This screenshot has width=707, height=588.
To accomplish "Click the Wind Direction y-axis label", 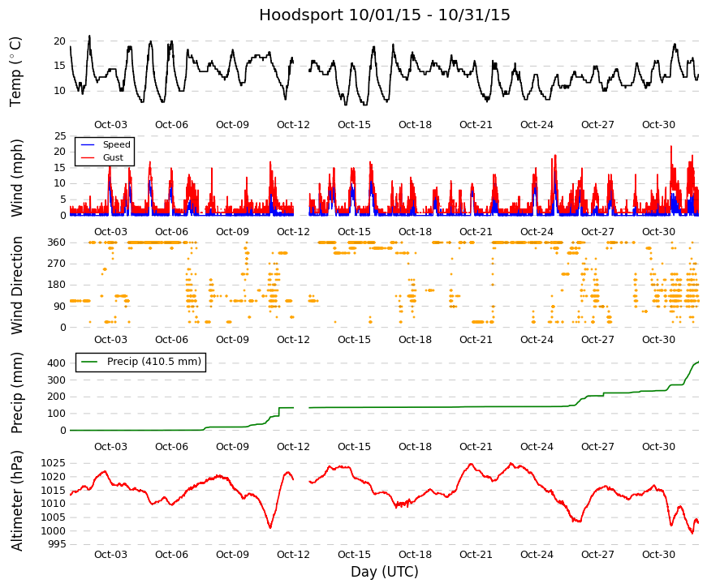I will (16, 285).
